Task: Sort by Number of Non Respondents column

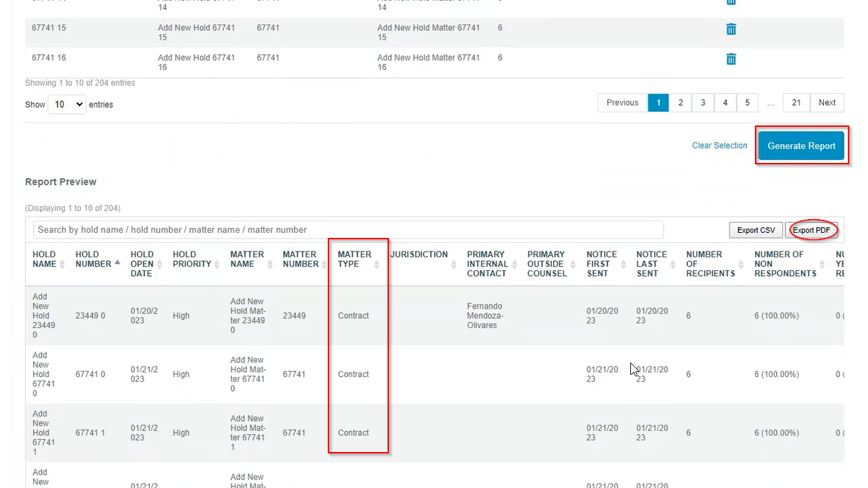Action: coord(789,264)
